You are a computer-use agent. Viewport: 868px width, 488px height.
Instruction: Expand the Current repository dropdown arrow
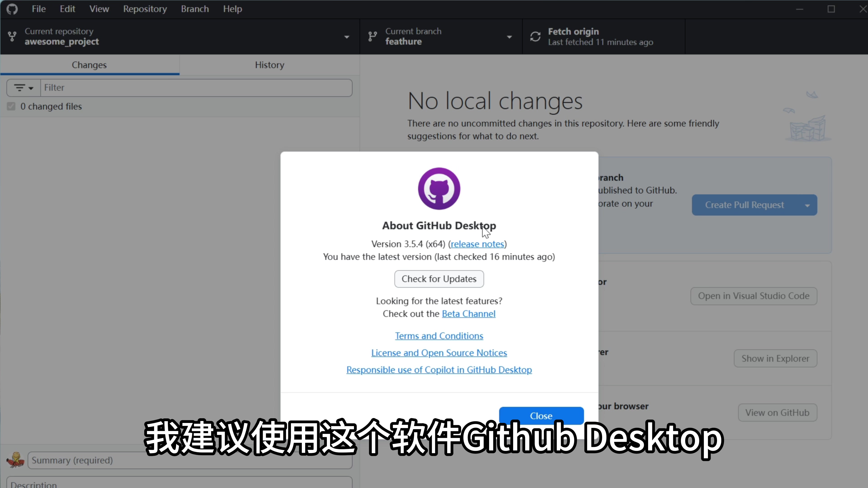click(x=346, y=37)
